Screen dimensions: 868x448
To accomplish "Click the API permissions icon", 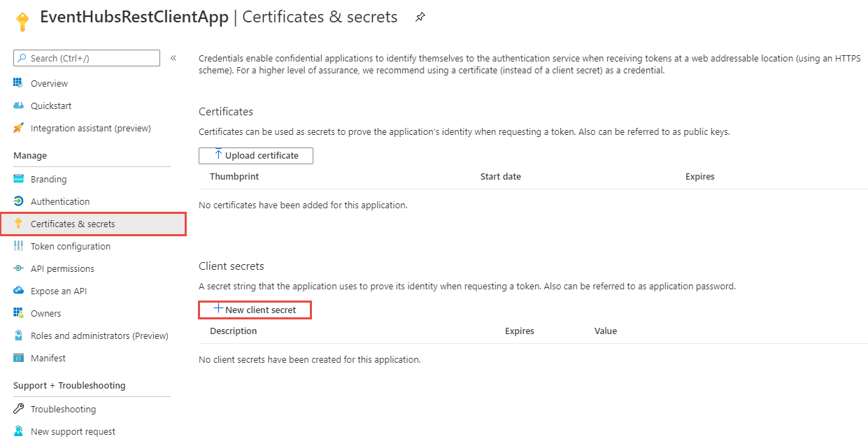I will (x=18, y=268).
